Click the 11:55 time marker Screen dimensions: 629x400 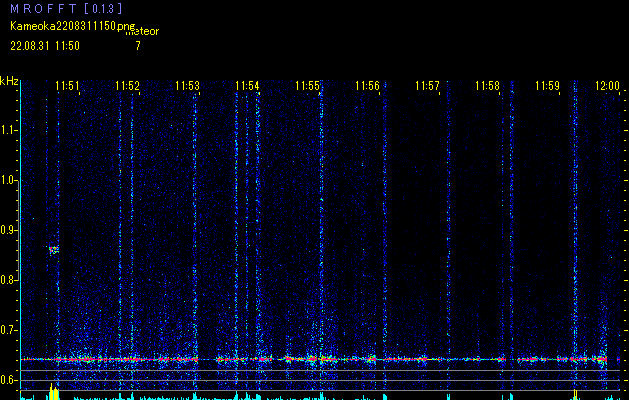point(308,86)
